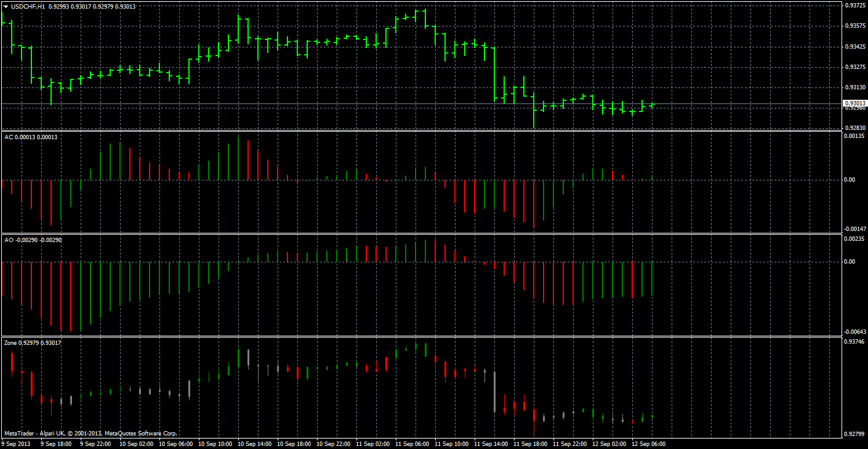Click the 0.93725 price scale label
The height and width of the screenshot is (449, 868).
click(x=854, y=6)
